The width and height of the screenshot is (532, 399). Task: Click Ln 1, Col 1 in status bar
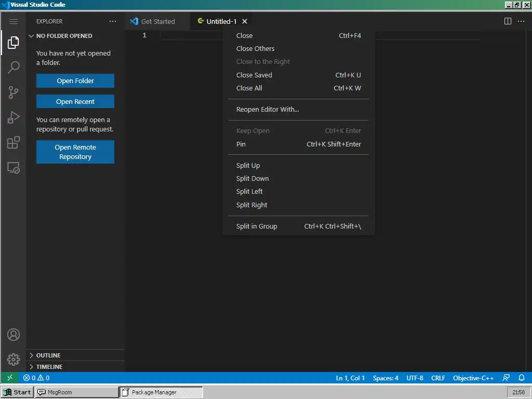click(350, 378)
